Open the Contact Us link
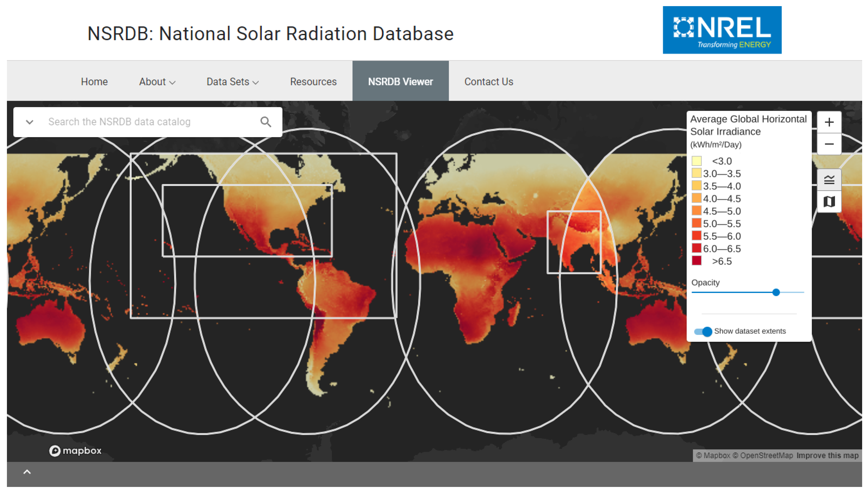The height and width of the screenshot is (496, 868). click(488, 82)
